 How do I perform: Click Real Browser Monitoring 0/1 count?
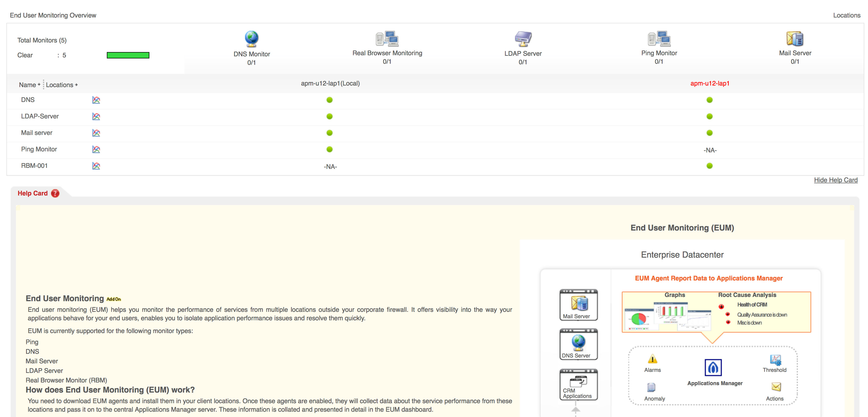[x=387, y=62]
